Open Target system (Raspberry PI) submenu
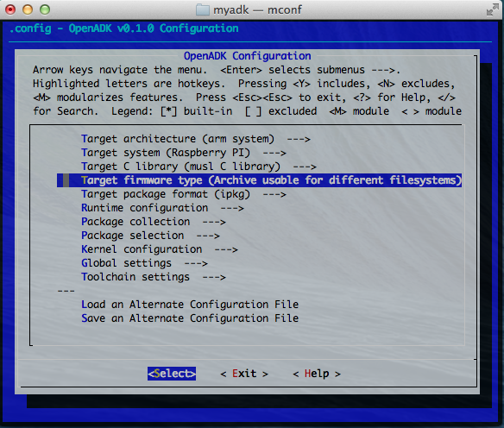The image size is (504, 428). [x=184, y=153]
